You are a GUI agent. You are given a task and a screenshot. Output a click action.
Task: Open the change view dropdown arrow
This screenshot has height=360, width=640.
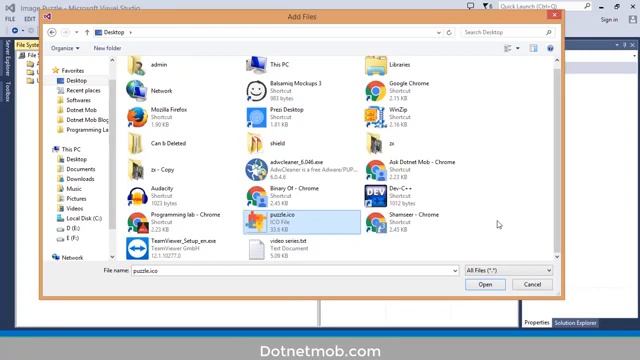(518, 48)
